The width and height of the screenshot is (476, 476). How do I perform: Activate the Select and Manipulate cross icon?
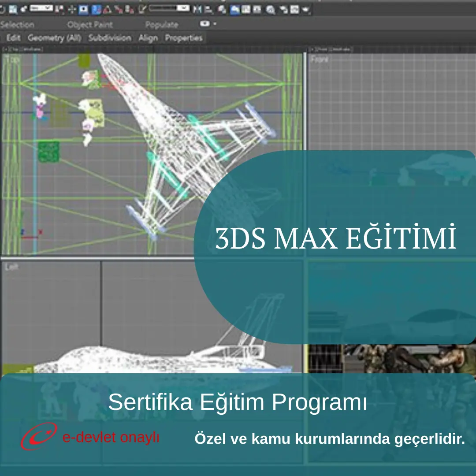click(x=72, y=10)
